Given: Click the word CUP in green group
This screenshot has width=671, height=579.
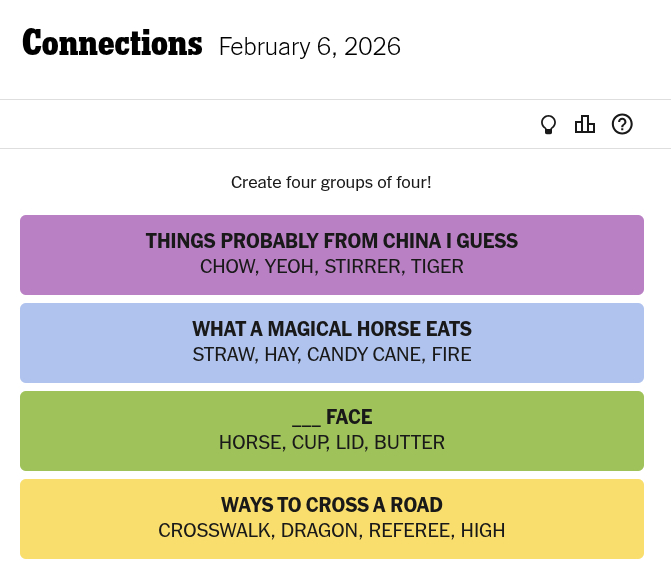Looking at the screenshot, I should 309,443.
